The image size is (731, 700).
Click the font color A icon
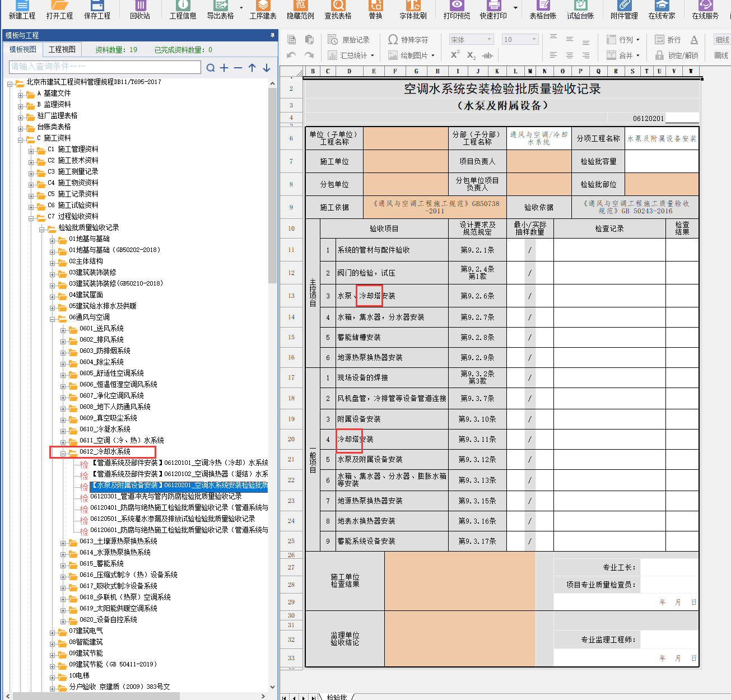[694, 40]
